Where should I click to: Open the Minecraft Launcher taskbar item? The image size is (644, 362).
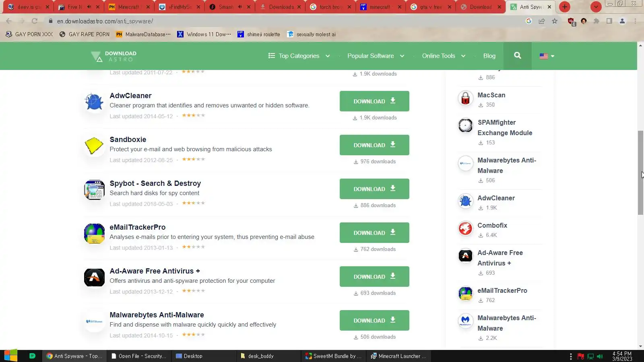click(398, 356)
